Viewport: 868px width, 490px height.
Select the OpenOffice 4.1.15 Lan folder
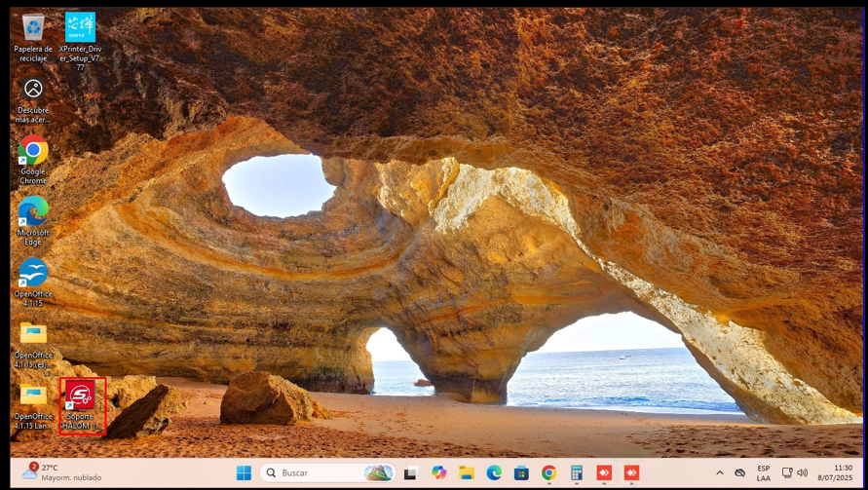(x=33, y=396)
